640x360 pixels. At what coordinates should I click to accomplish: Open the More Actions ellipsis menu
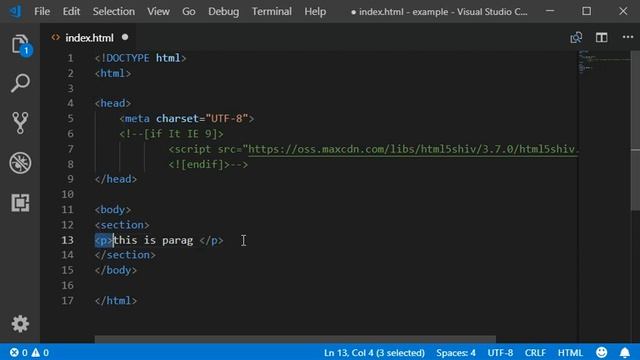(628, 37)
